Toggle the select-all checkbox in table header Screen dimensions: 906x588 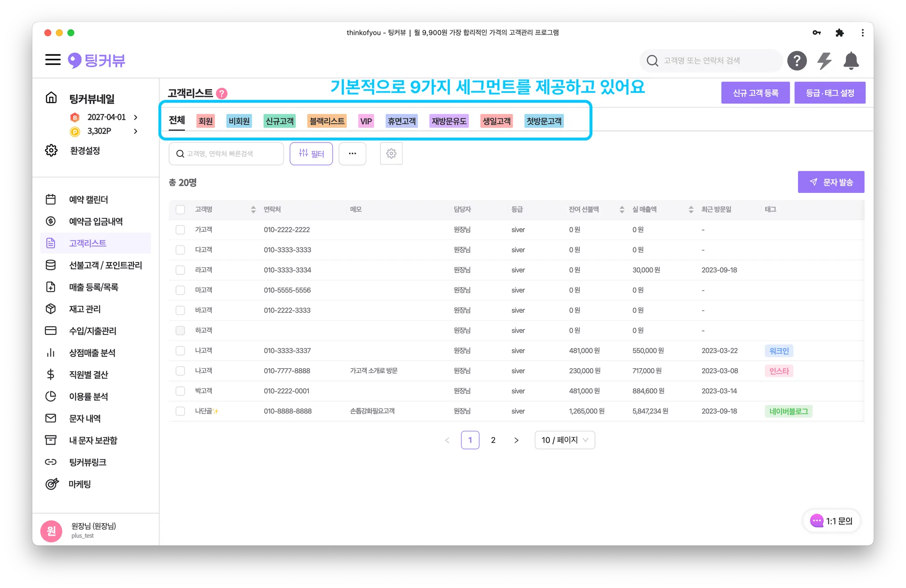180,209
